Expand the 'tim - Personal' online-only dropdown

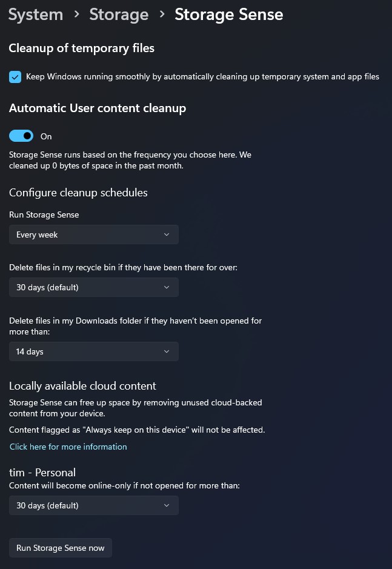[93, 505]
